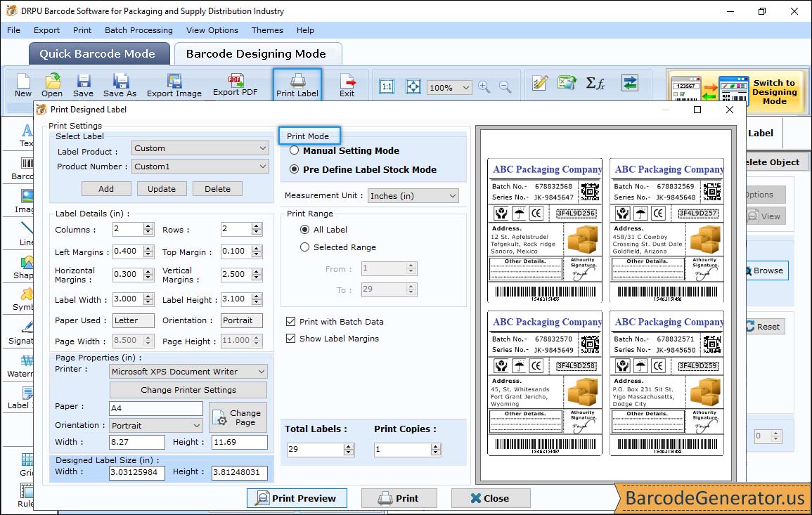Click the Exit toolbar icon
This screenshot has width=812, height=515.
[347, 86]
